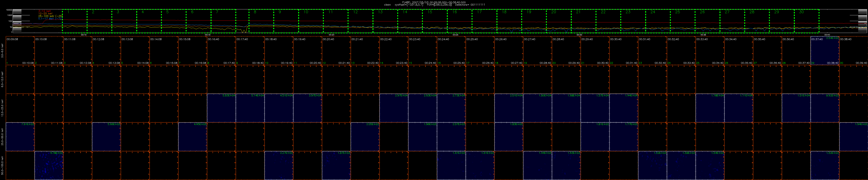Click the 'FLARE: 2007/05/03' title text
This screenshot has height=180, width=868.
coord(415,2)
